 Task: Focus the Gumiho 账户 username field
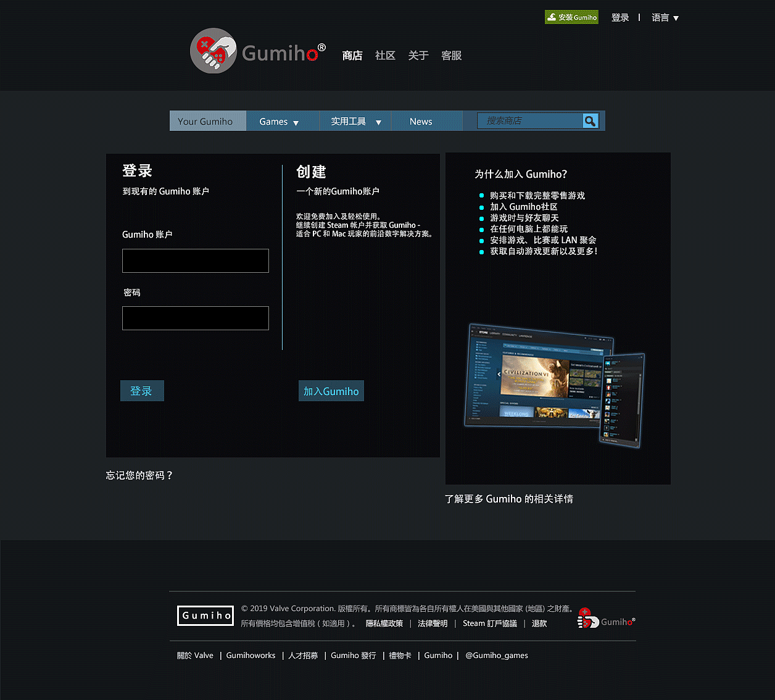[x=196, y=261]
